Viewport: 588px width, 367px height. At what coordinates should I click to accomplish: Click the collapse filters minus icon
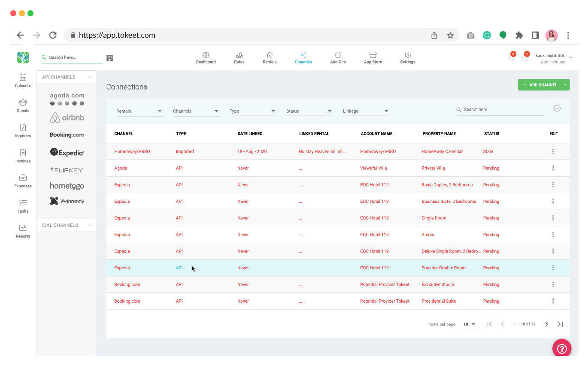click(557, 108)
